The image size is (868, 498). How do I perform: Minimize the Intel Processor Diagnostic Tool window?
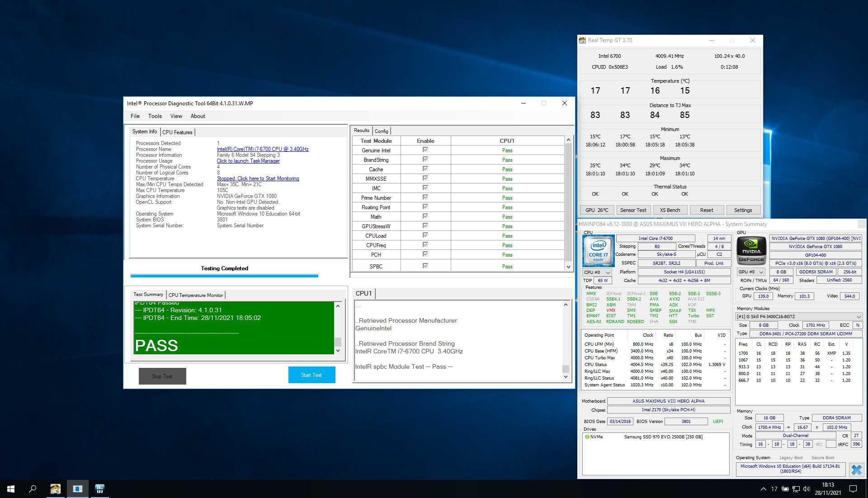[524, 103]
